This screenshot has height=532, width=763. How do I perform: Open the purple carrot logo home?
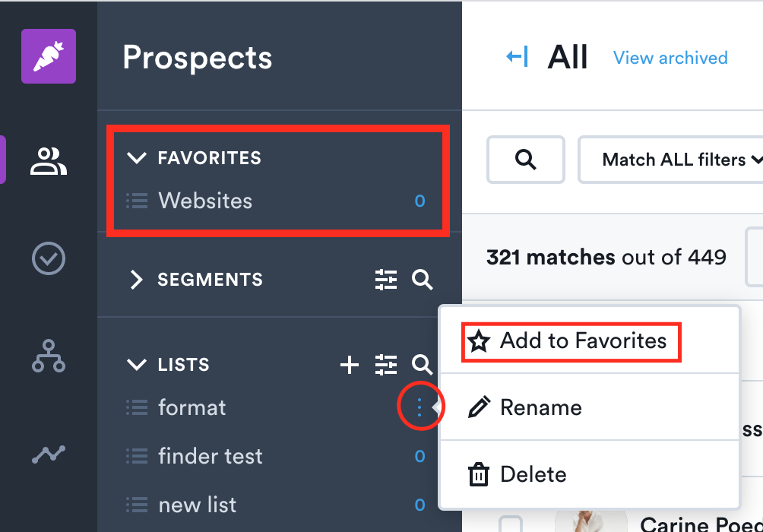pyautogui.click(x=49, y=56)
